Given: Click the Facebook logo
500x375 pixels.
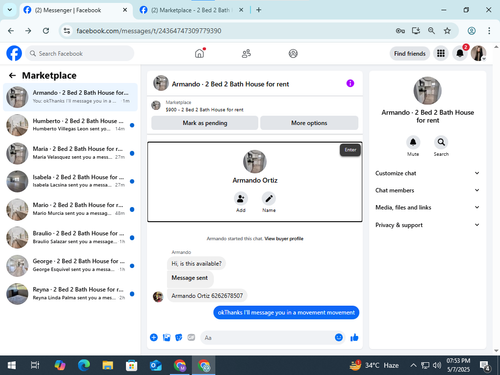Looking at the screenshot, I should (14, 53).
